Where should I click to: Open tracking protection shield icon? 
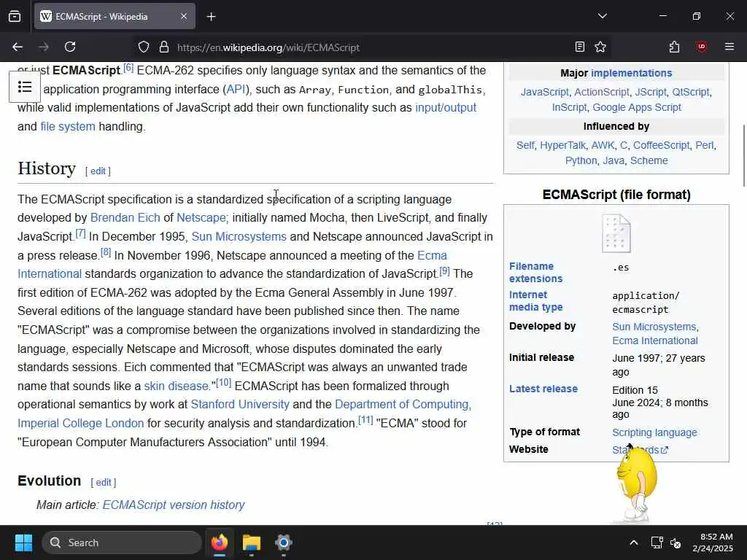[x=144, y=47]
